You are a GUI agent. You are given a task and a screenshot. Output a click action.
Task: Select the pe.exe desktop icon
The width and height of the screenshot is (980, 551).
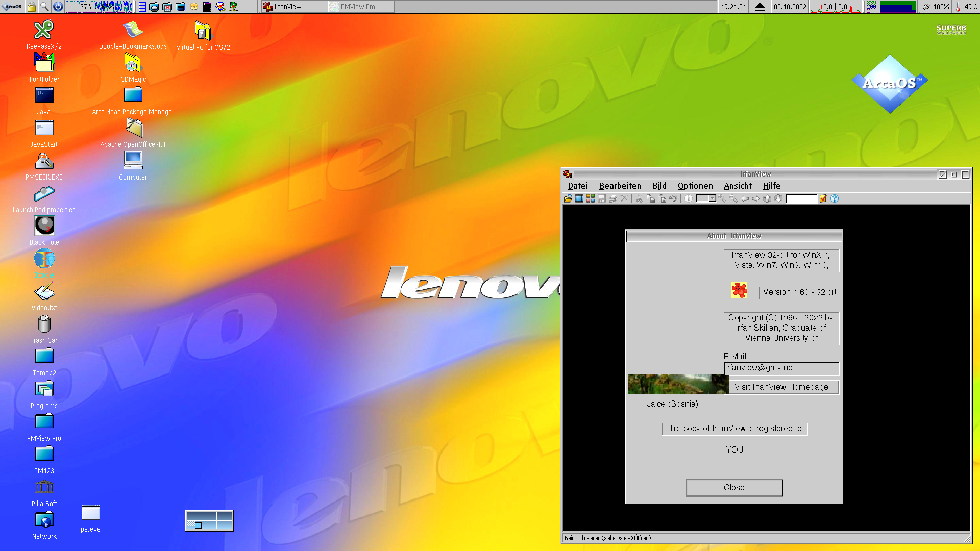pos(90,518)
